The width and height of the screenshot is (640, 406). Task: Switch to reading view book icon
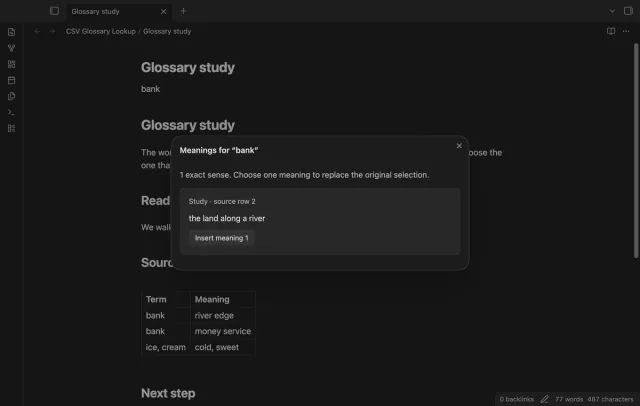click(x=611, y=31)
